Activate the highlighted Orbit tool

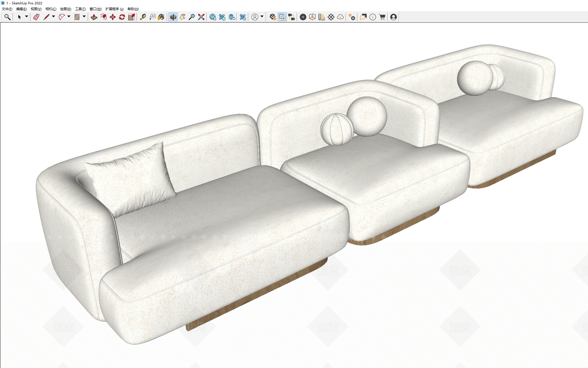click(x=173, y=17)
